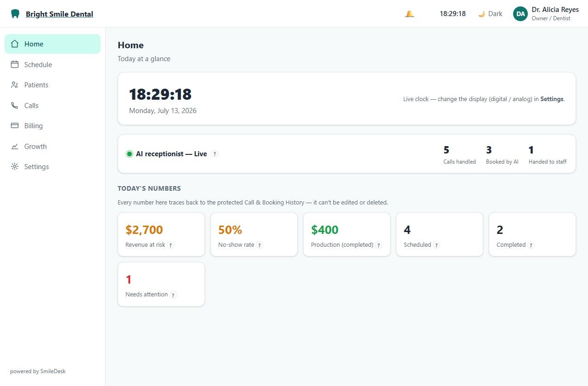Click powered by SmileDesk footer text
Screen dimensions: 588x386
coord(38,371)
